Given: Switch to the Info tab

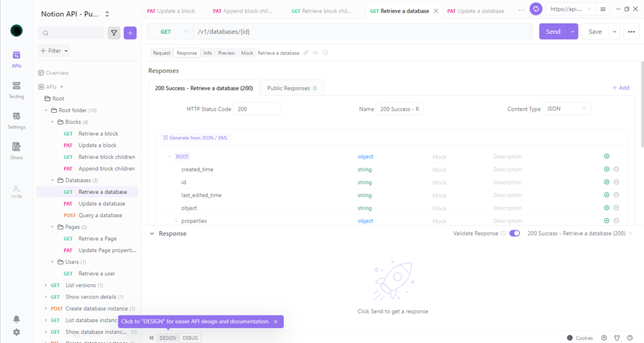Looking at the screenshot, I should [207, 53].
